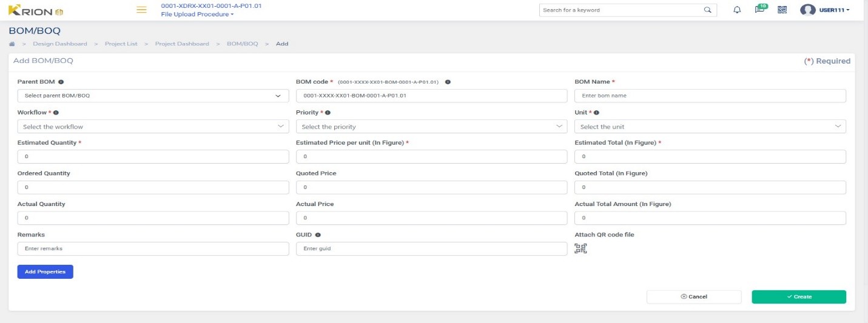Open the File Upload Procedure menu

tap(197, 14)
